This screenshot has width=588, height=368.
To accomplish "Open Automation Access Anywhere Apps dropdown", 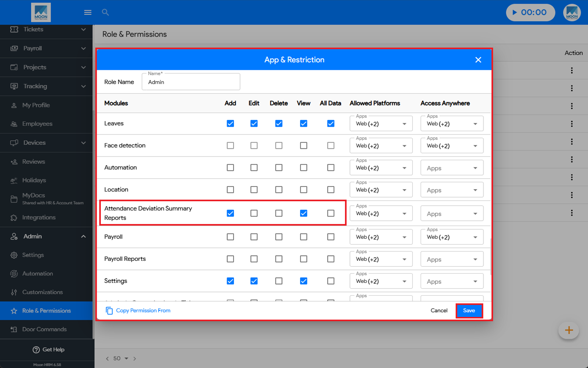I will tap(452, 168).
